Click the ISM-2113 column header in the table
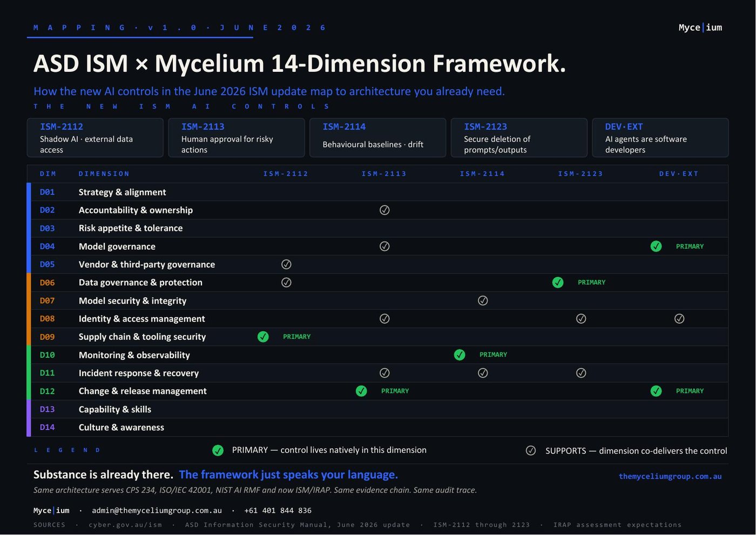The image size is (756, 535). (x=384, y=174)
